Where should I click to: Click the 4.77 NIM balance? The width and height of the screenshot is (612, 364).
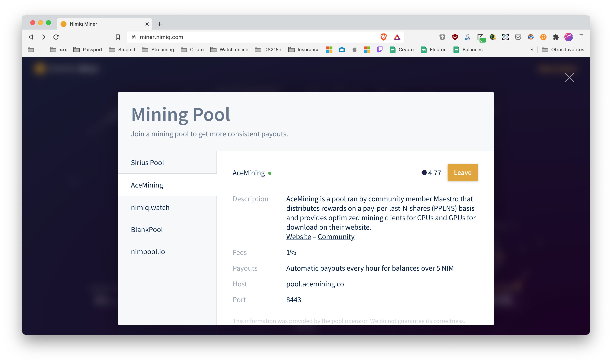coord(431,173)
